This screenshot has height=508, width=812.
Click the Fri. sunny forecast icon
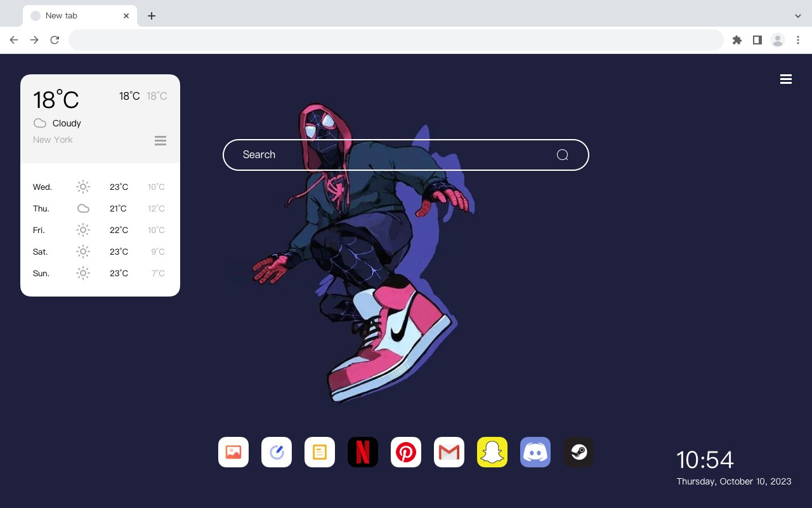pyautogui.click(x=83, y=230)
